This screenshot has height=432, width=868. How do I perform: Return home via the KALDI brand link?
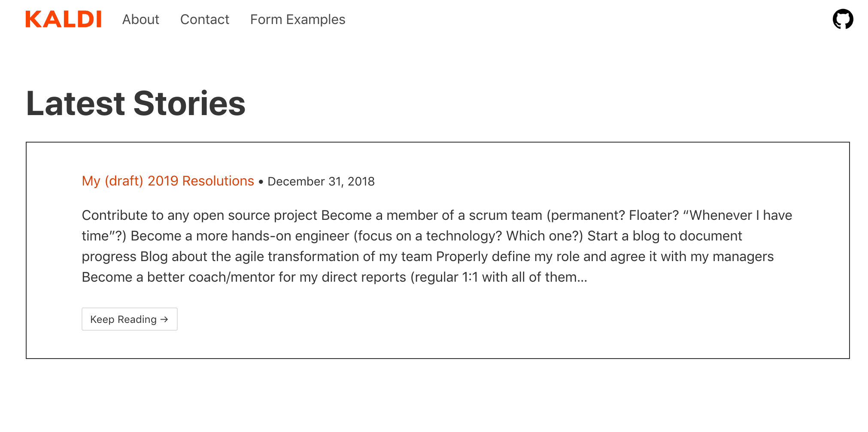64,19
